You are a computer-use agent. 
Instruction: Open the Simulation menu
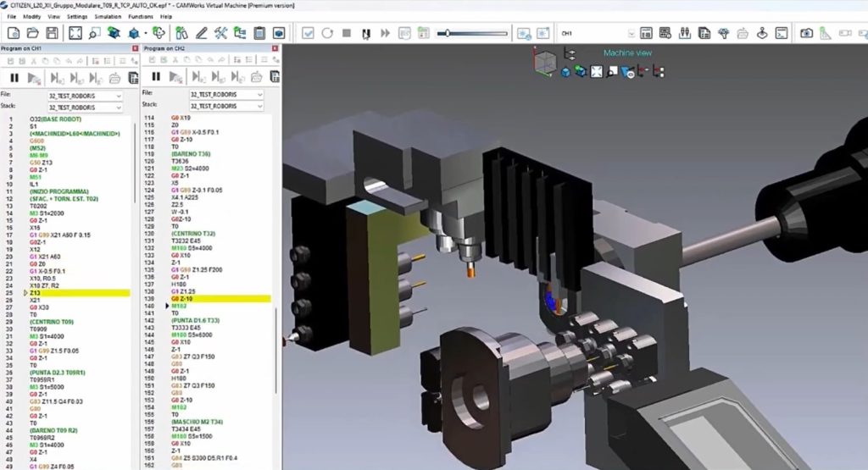point(107,16)
